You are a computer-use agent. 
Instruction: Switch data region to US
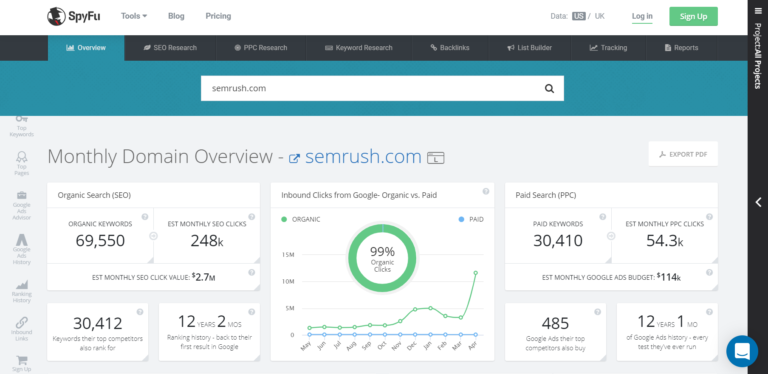pos(578,16)
